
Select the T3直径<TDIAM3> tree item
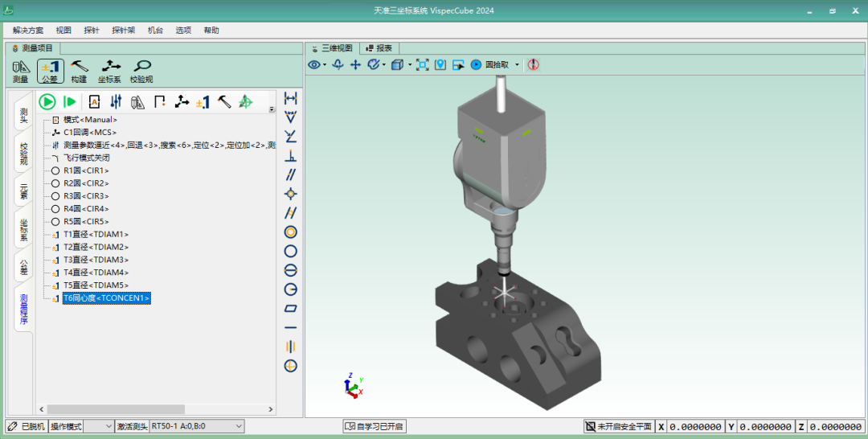click(x=96, y=260)
